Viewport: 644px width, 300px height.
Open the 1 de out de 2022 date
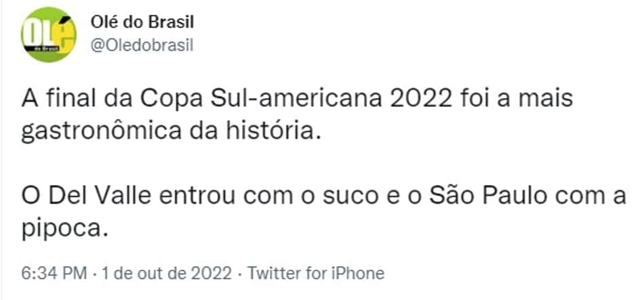166,274
